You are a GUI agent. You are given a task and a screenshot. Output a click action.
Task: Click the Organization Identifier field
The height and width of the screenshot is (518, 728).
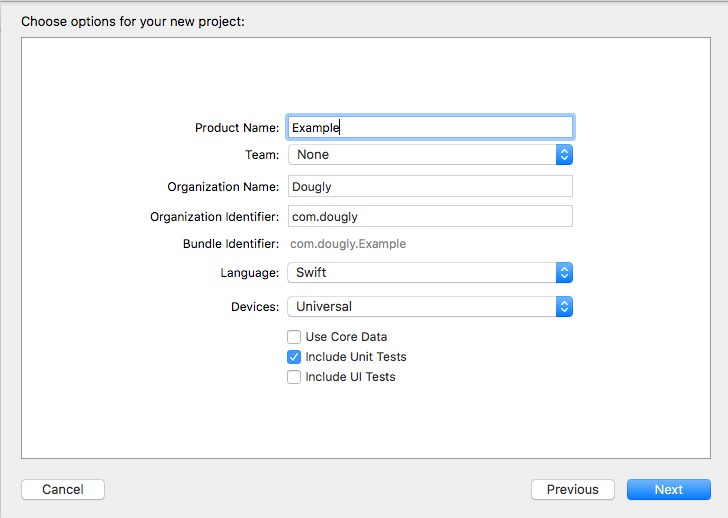(430, 216)
